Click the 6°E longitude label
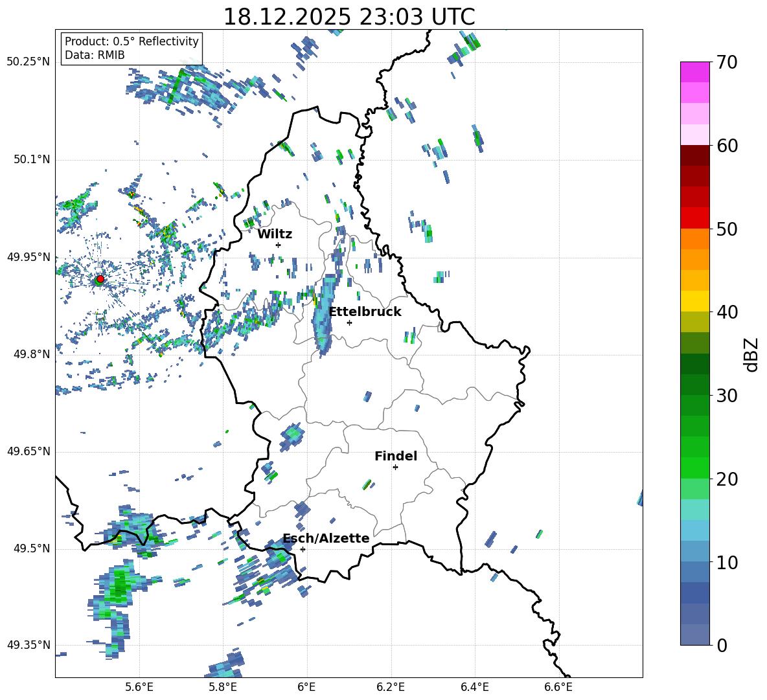767x700 pixels. [306, 687]
